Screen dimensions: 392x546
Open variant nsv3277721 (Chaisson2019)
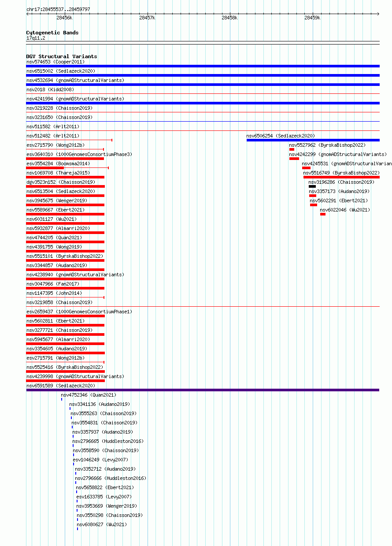(59, 330)
